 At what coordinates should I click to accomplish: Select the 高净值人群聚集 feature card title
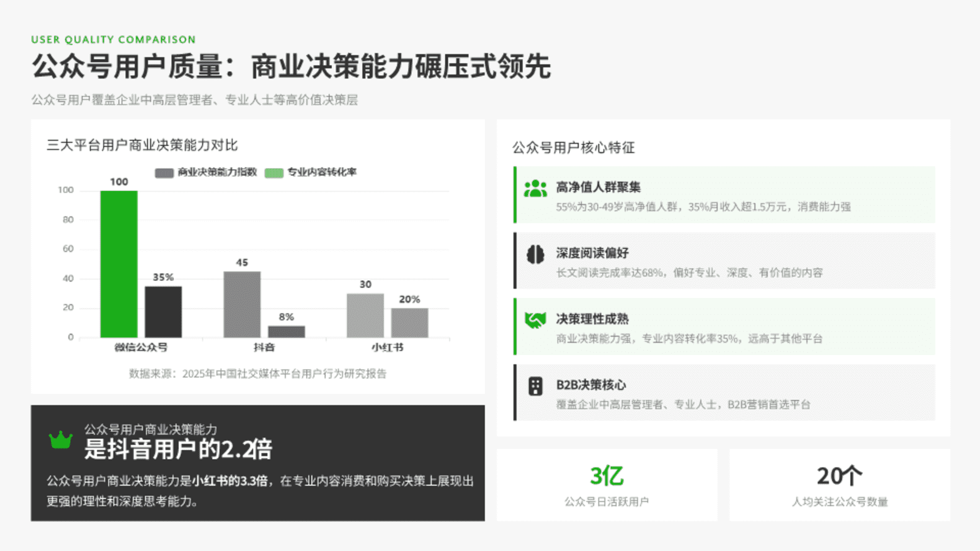pos(598,187)
